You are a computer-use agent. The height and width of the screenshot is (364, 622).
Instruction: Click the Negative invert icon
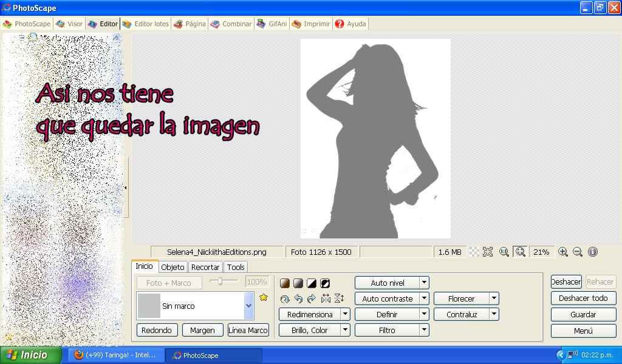pos(325,283)
